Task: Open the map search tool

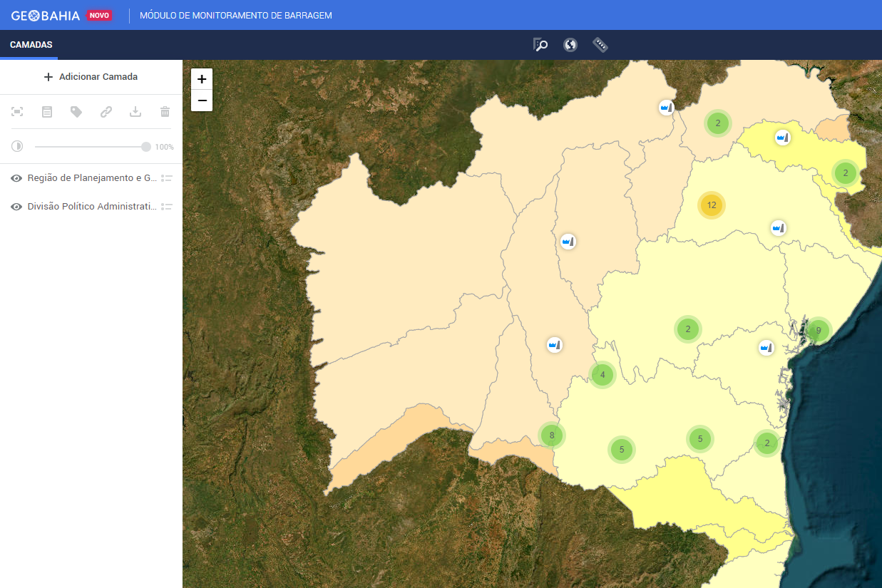Action: pyautogui.click(x=540, y=45)
